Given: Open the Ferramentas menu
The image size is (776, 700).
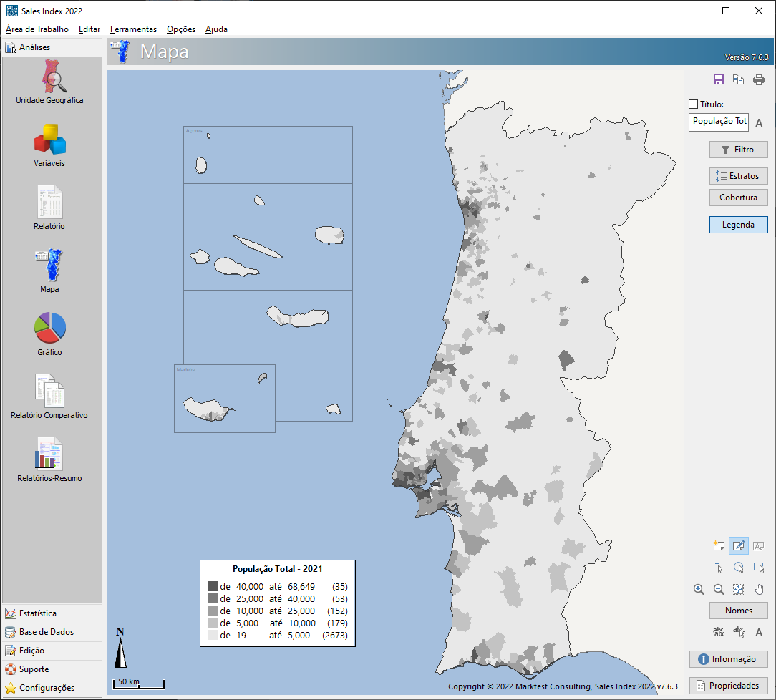Looking at the screenshot, I should (x=133, y=29).
